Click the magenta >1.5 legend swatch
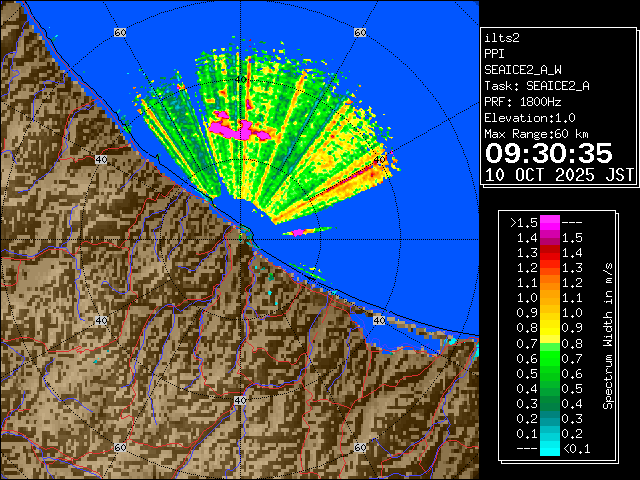640x480 pixels. click(549, 222)
